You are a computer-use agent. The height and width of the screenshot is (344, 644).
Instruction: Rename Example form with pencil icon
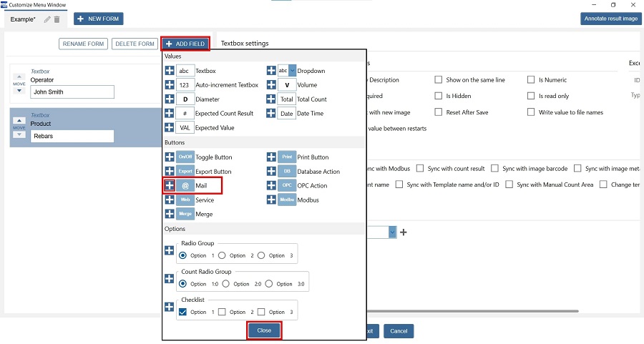[47, 19]
